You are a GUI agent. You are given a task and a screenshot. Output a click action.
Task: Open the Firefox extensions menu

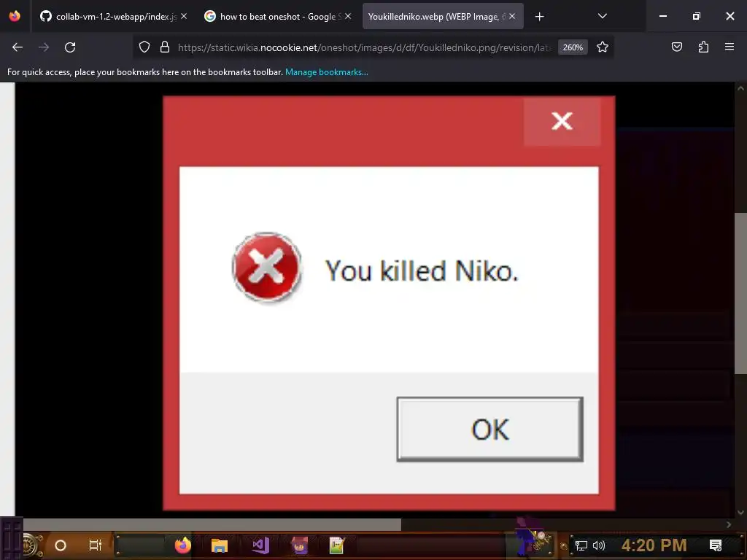pos(703,47)
